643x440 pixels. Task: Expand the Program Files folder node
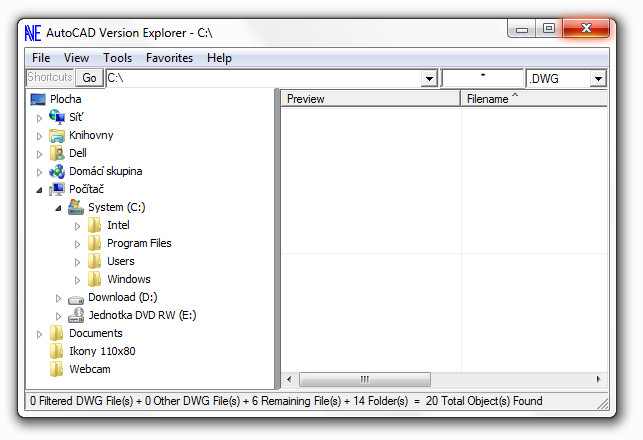coord(78,244)
